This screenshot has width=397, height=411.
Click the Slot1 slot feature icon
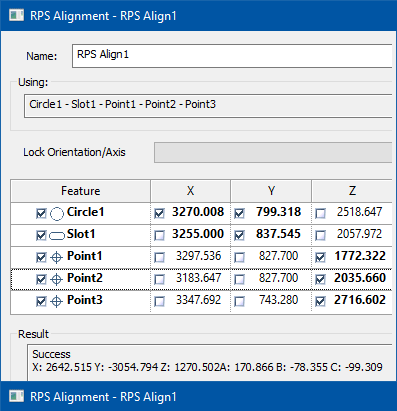click(x=57, y=236)
